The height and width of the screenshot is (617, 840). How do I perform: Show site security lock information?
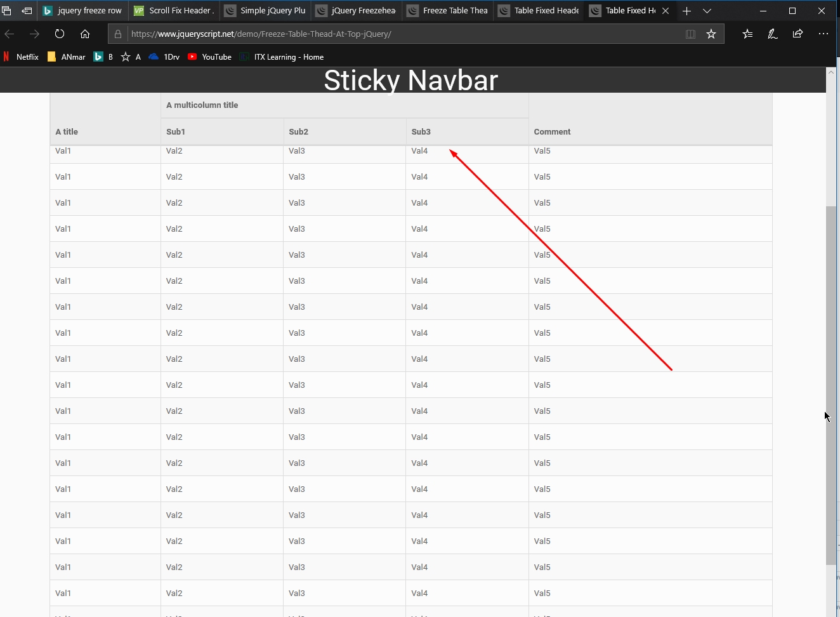(118, 34)
